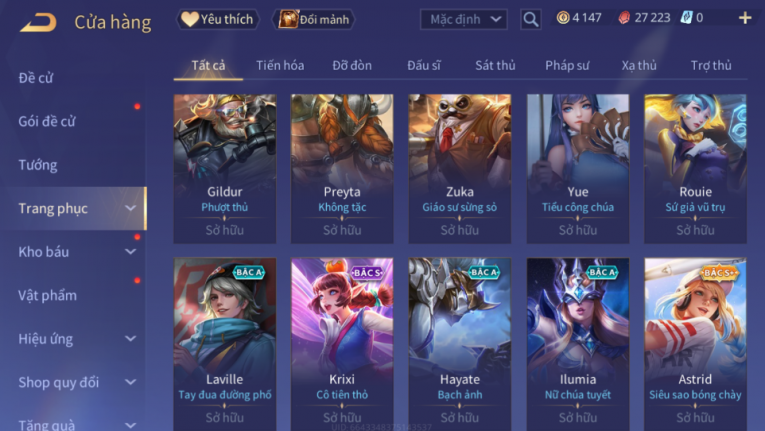765x431 pixels.
Task: Click the blue voucher currency icon
Action: (686, 18)
